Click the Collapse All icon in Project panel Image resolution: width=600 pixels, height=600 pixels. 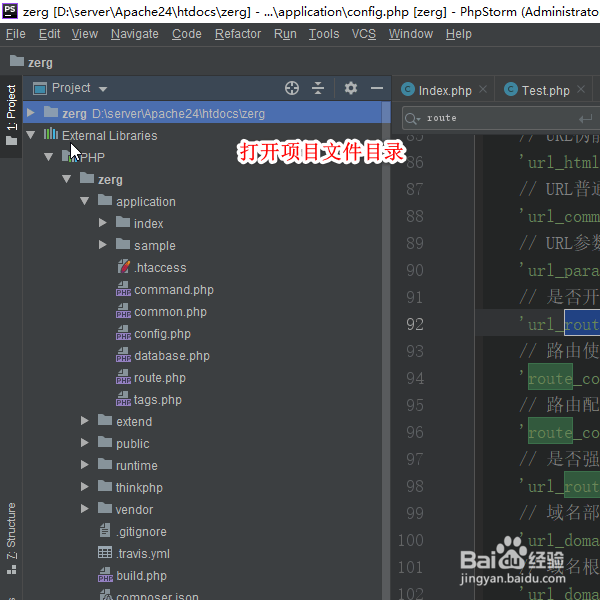click(x=318, y=88)
